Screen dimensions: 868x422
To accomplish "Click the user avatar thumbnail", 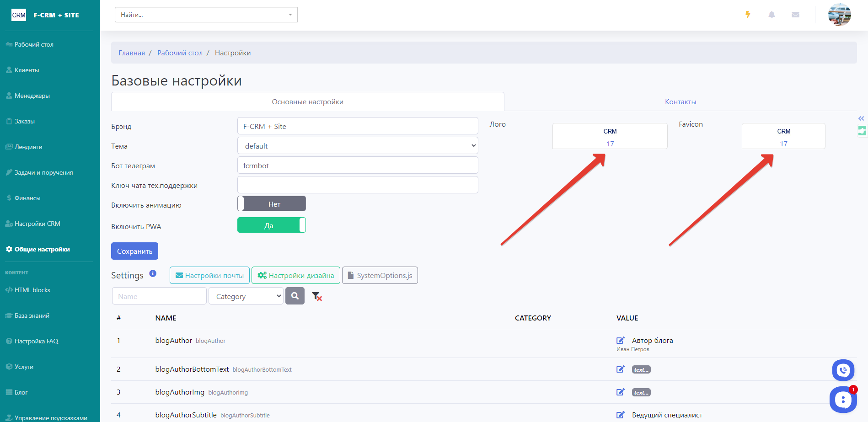I will pyautogui.click(x=839, y=15).
